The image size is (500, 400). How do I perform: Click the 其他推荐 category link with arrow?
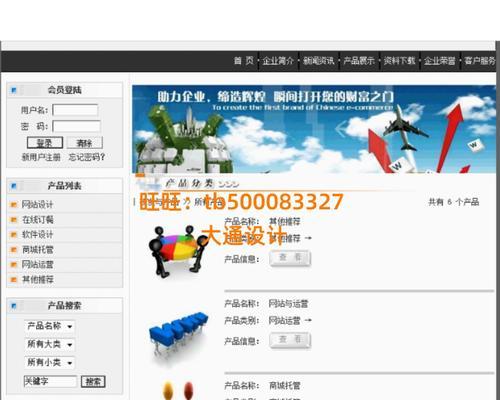pyautogui.click(x=290, y=238)
